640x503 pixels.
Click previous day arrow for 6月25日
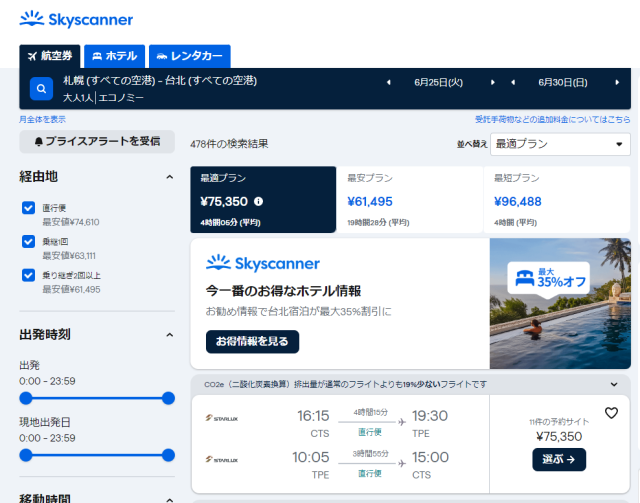pos(389,82)
